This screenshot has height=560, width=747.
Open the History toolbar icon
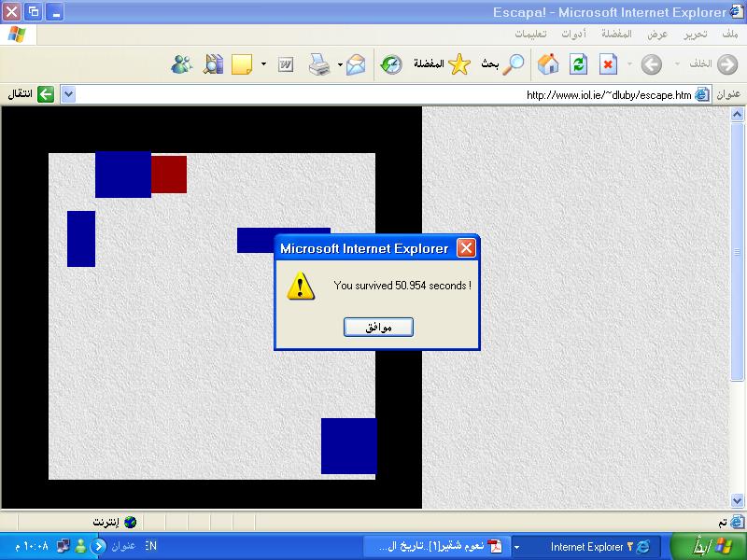[x=390, y=64]
